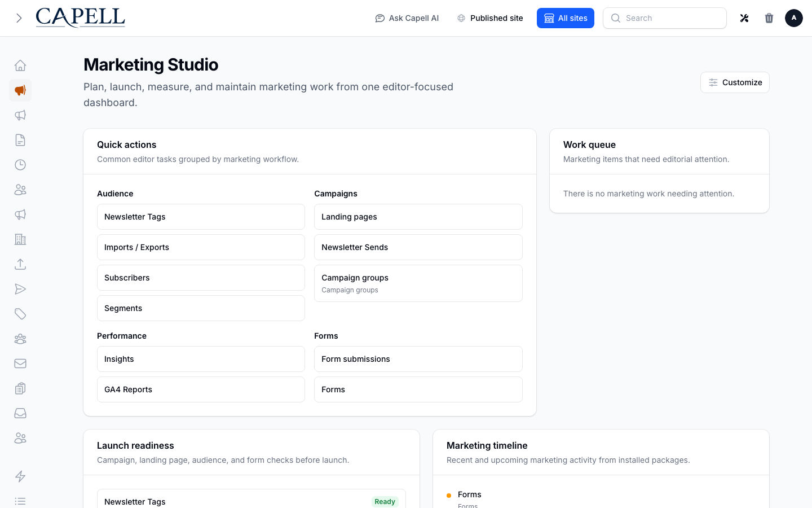Screen dimensions: 812x508
Task: Focus the Search input field
Action: [665, 18]
